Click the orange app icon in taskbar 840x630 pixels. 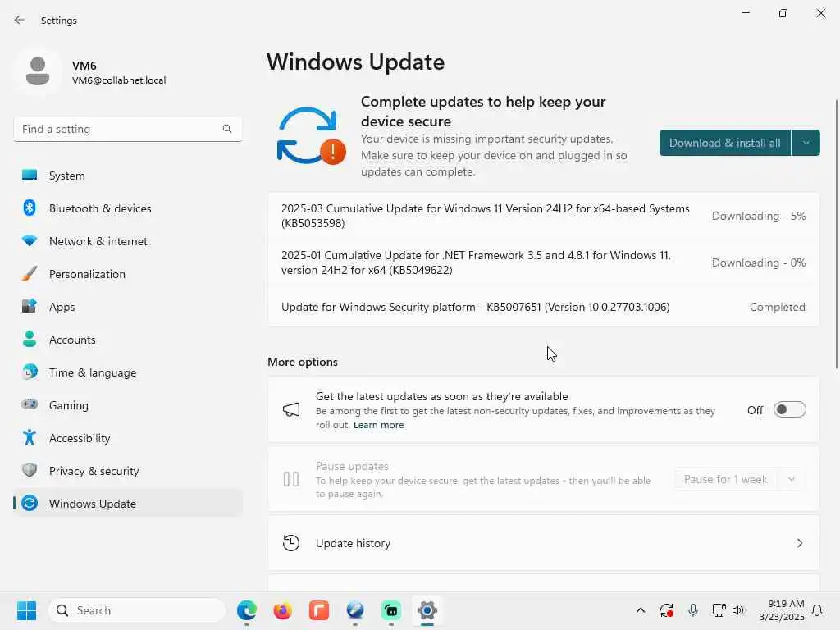319,610
